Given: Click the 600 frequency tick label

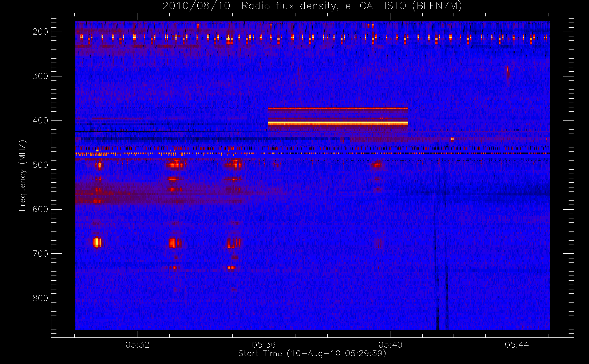Looking at the screenshot, I should tap(40, 209).
